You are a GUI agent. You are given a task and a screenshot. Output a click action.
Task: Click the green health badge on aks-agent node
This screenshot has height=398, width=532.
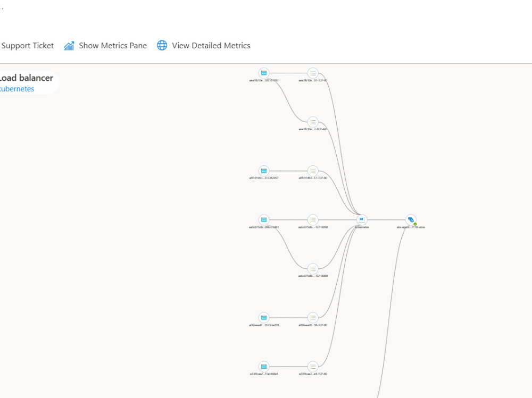414,223
